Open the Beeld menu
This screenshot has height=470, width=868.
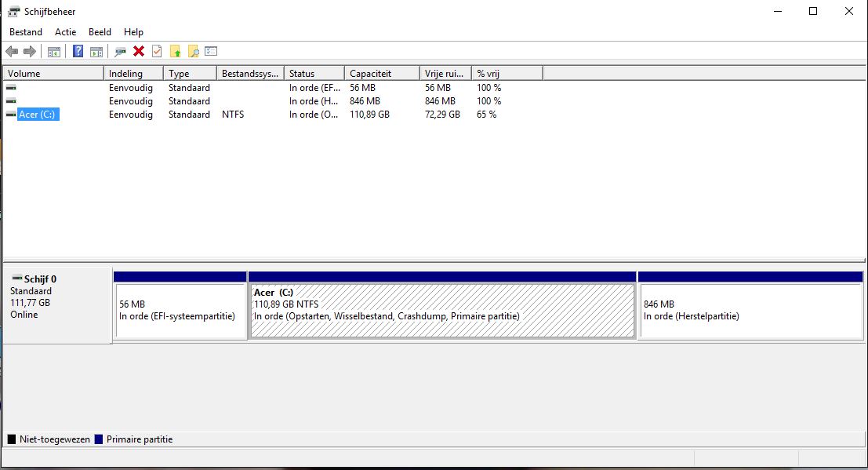100,32
